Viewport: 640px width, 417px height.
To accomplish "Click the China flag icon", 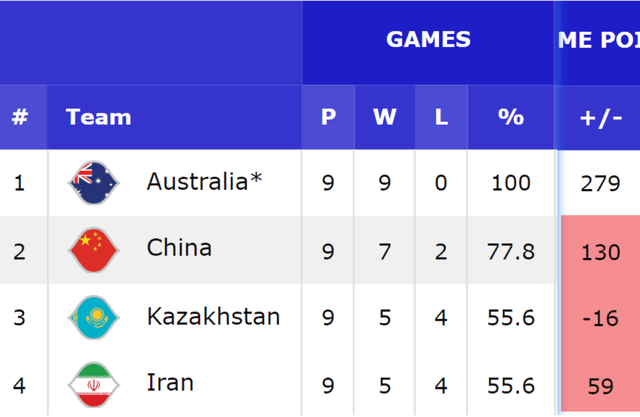I will [93, 250].
